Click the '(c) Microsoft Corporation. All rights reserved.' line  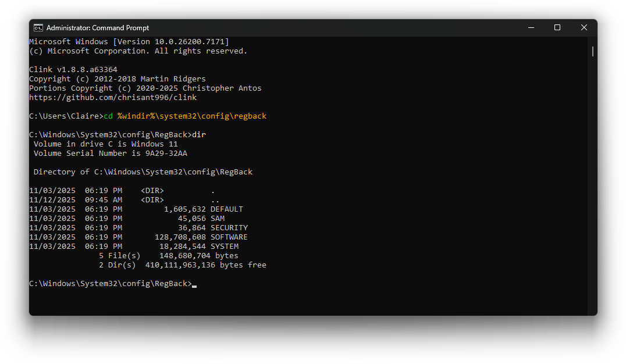[x=138, y=51]
